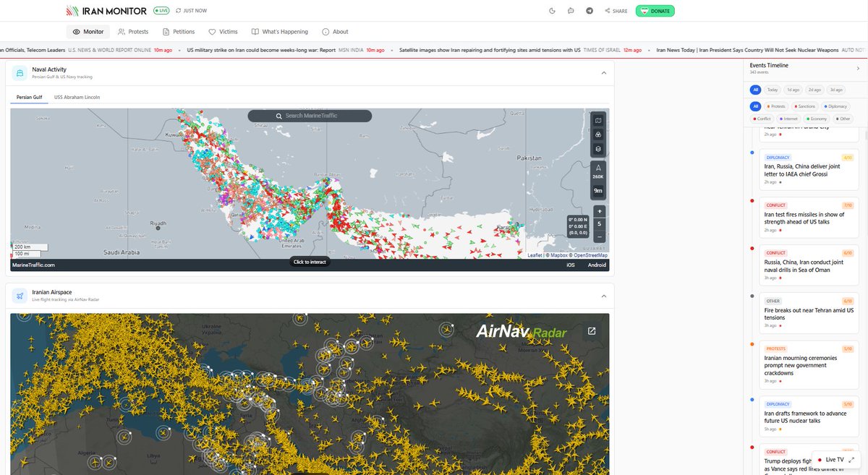Zoom out on the MarineTraffic map

598,236
